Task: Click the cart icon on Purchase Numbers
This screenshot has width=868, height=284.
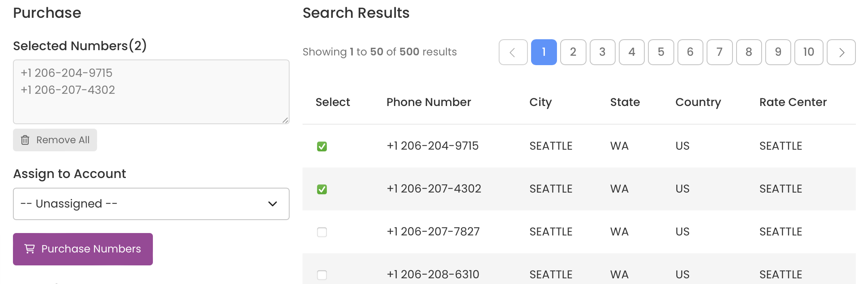Action: pyautogui.click(x=30, y=249)
